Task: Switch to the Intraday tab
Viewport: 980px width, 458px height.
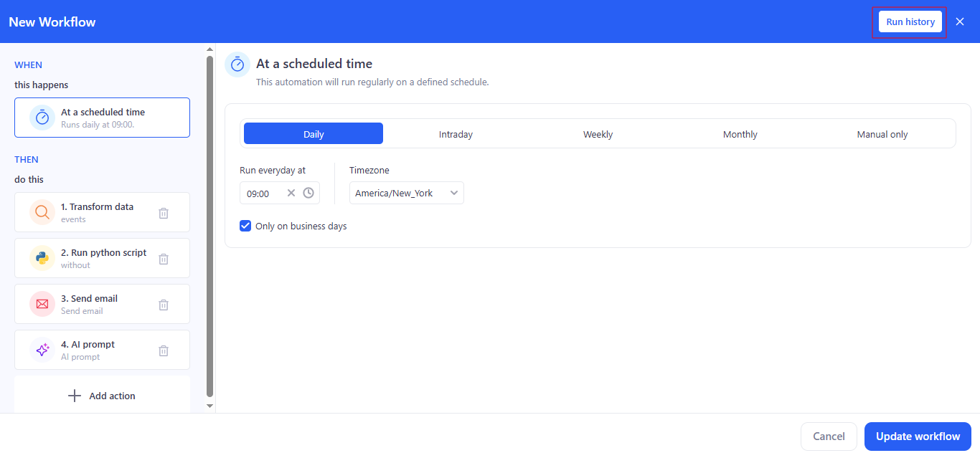Action: click(x=456, y=133)
